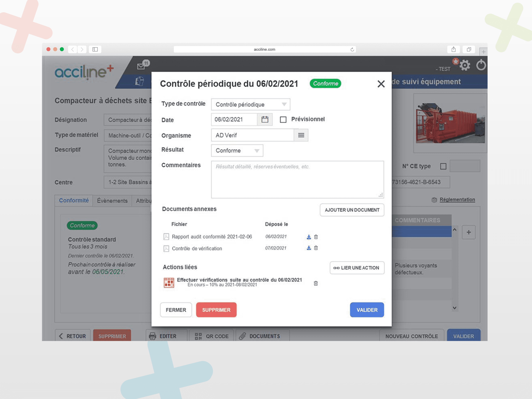Open Rapport audit conformité 2021-02-06 file

coord(212,237)
